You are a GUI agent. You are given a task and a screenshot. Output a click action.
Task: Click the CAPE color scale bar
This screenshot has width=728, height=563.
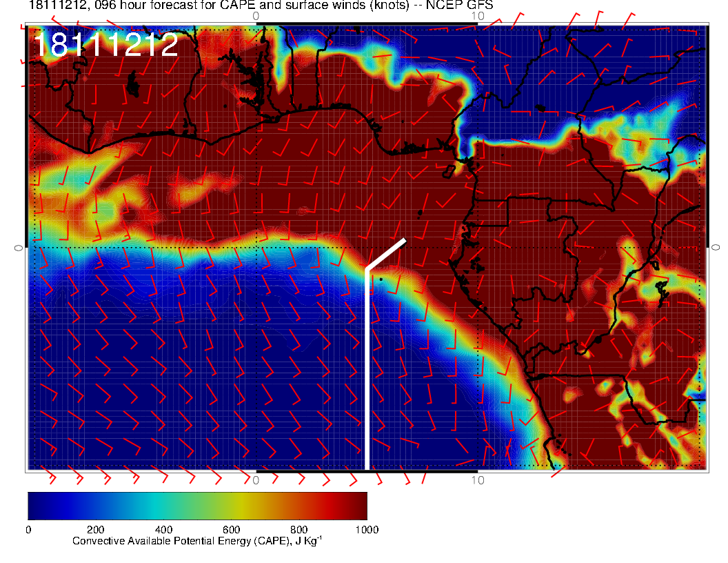click(x=197, y=506)
